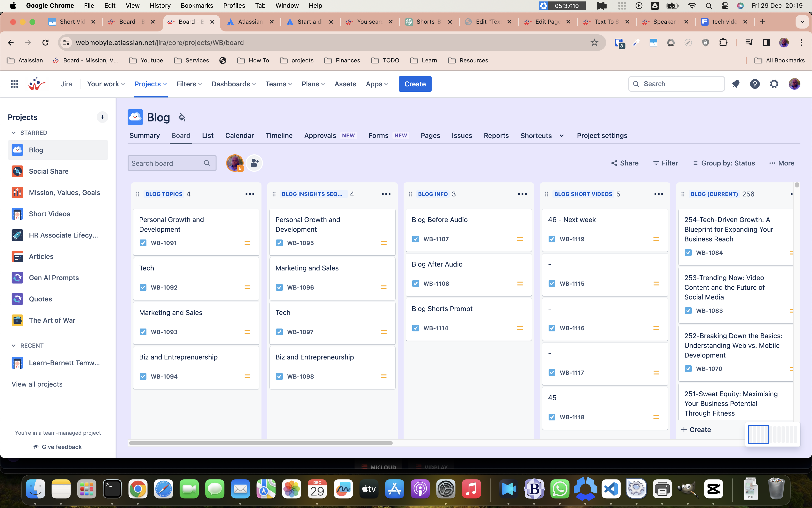
Task: Open the Jira settings gear
Action: (774, 84)
